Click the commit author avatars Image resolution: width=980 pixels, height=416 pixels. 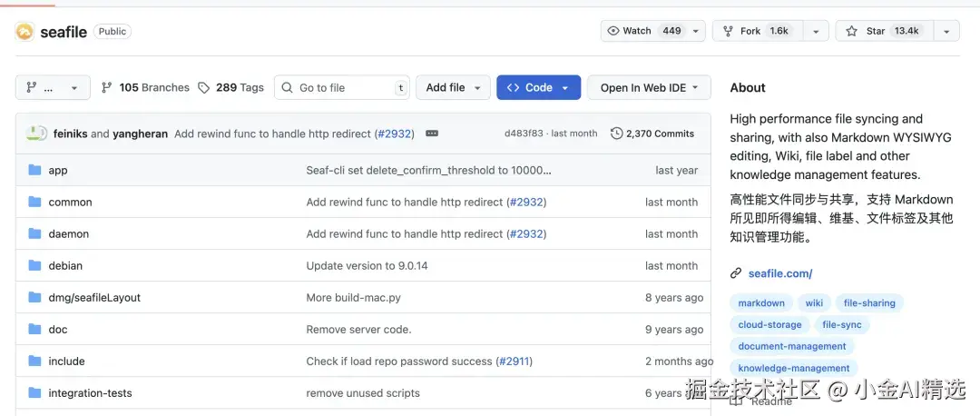tap(36, 134)
